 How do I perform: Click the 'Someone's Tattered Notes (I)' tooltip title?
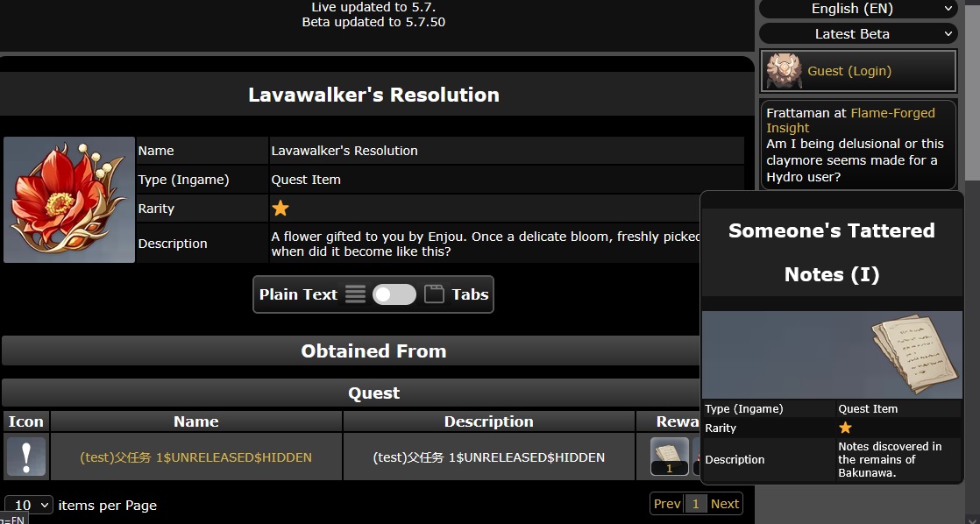coord(832,252)
